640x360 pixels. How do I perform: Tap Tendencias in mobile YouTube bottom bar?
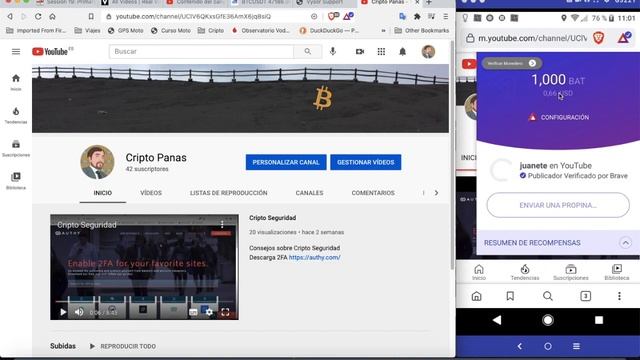(525, 272)
